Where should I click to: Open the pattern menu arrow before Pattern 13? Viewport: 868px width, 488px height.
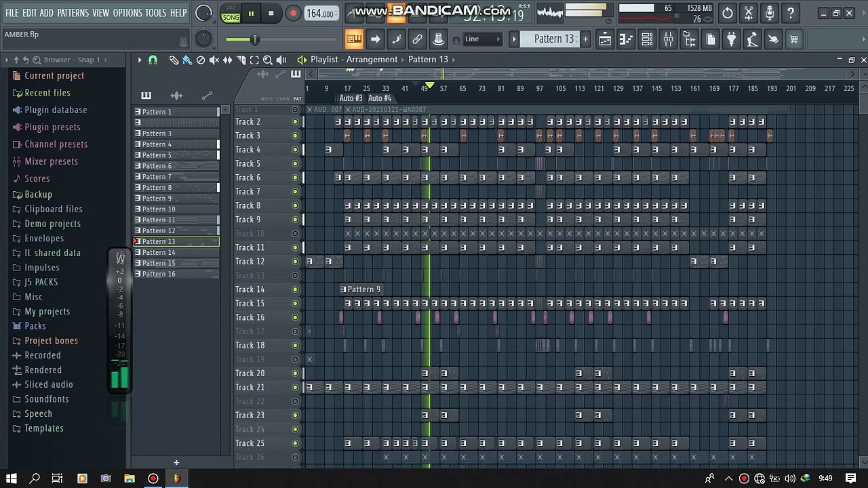[514, 39]
